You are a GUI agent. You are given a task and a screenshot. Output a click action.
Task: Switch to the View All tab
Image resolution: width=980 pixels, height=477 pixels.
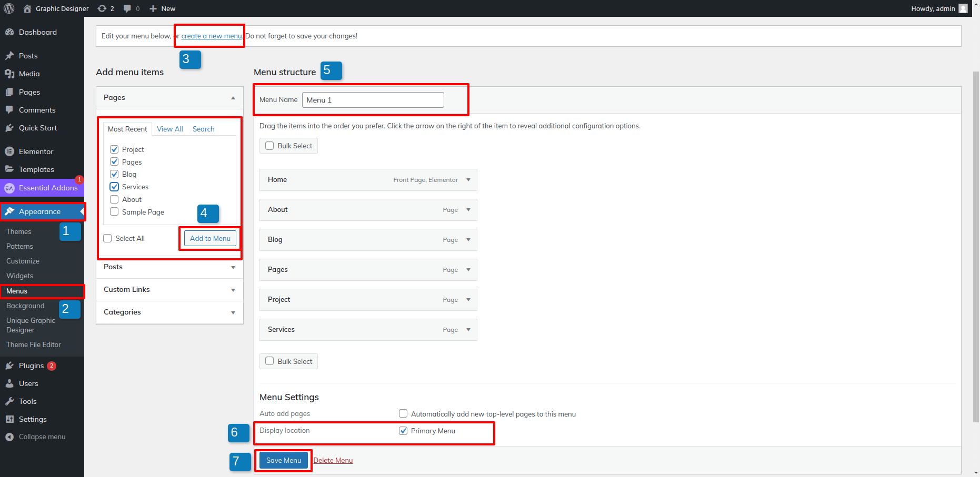[x=169, y=129]
